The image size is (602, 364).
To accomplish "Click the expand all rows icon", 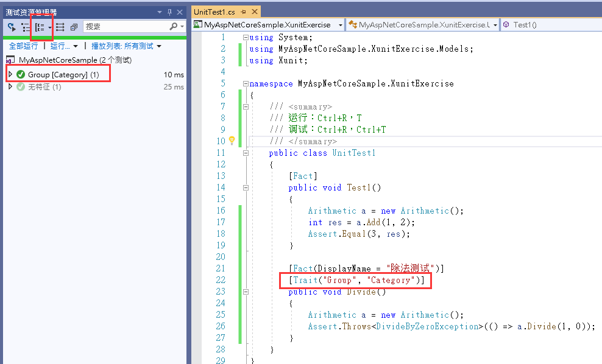I will [60, 27].
